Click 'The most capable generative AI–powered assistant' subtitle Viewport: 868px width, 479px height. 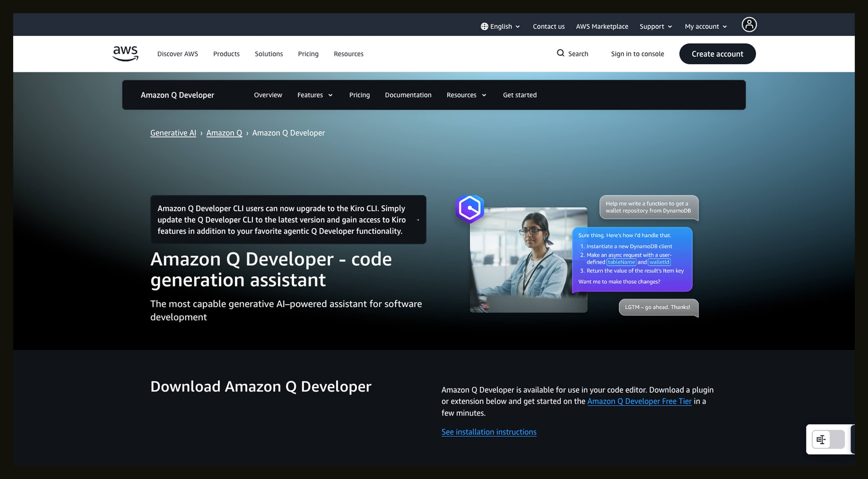pyautogui.click(x=286, y=310)
